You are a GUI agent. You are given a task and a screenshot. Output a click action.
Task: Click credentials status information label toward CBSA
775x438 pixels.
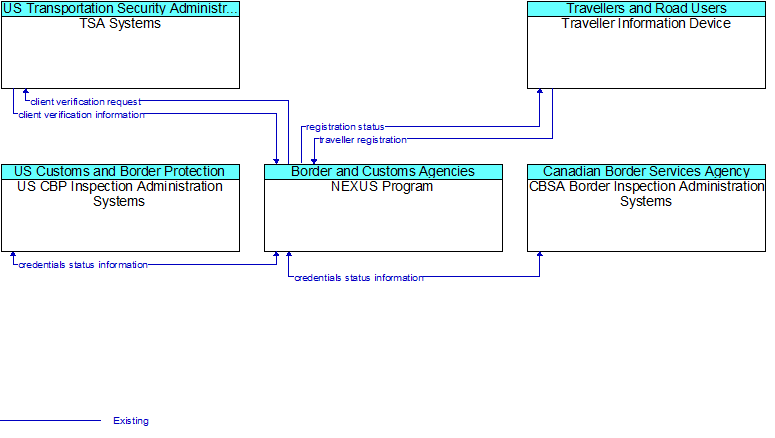359,278
